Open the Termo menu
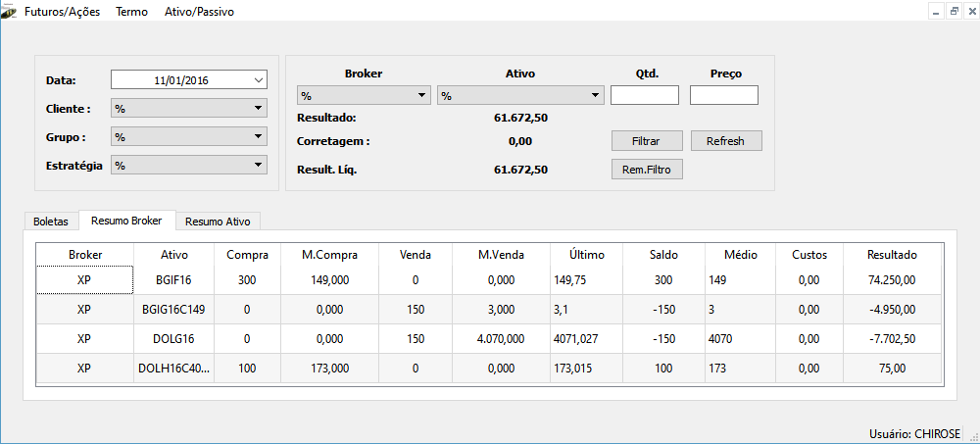The height and width of the screenshot is (444, 980). [132, 12]
